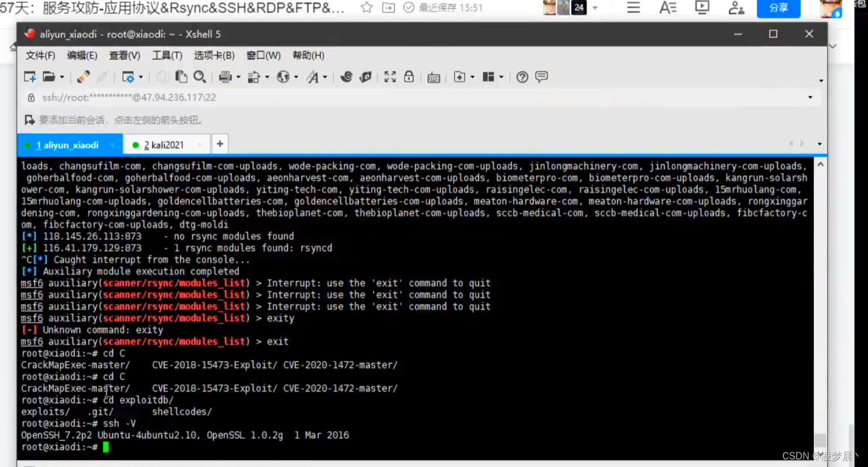Enable the session properties toggle icon

(x=128, y=77)
